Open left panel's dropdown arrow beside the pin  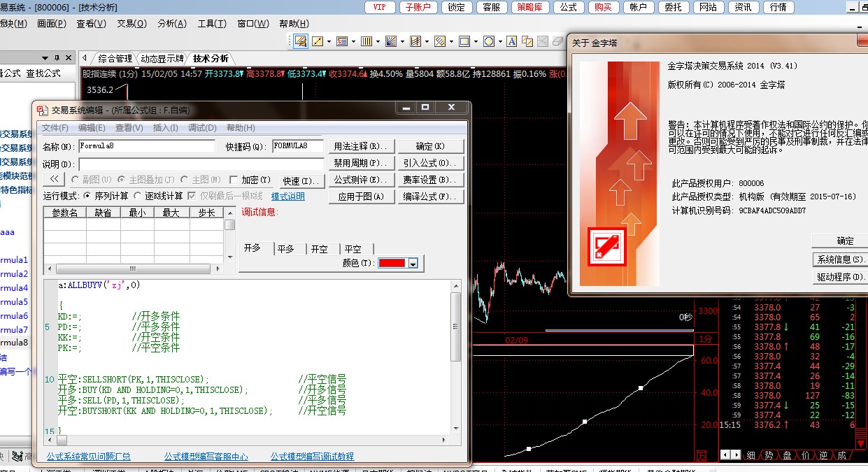coord(45,58)
